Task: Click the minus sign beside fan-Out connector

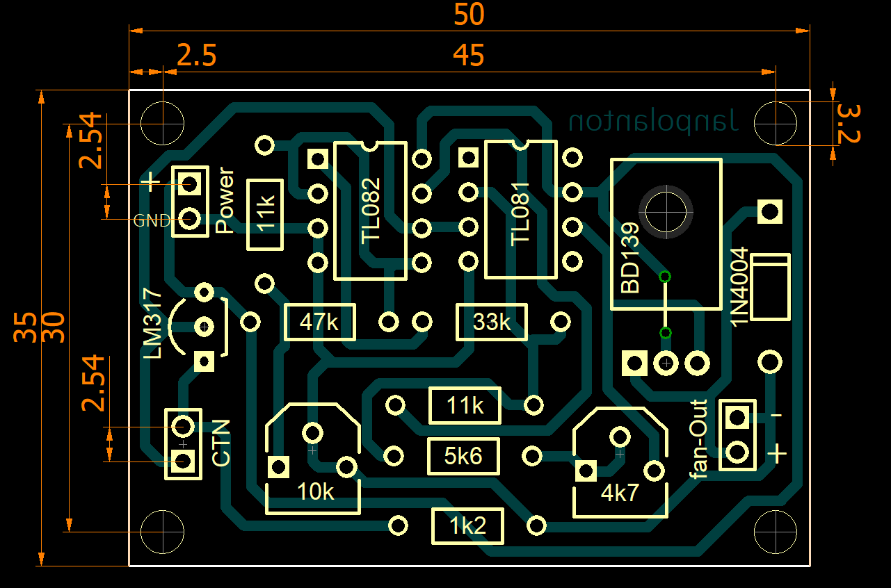Action: [776, 416]
